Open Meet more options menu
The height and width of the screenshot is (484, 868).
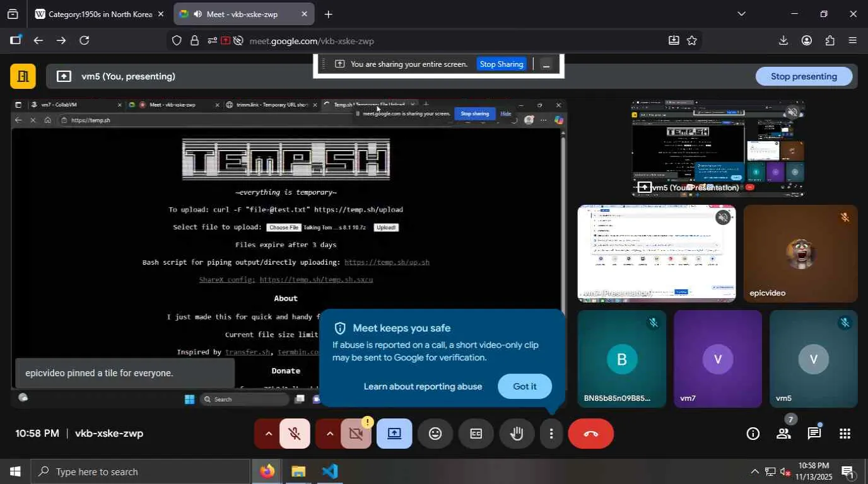point(551,434)
